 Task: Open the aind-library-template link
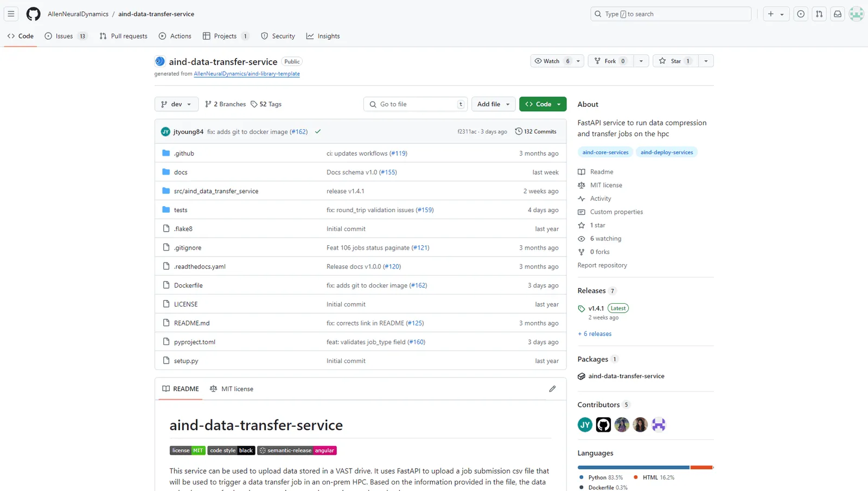tap(247, 74)
